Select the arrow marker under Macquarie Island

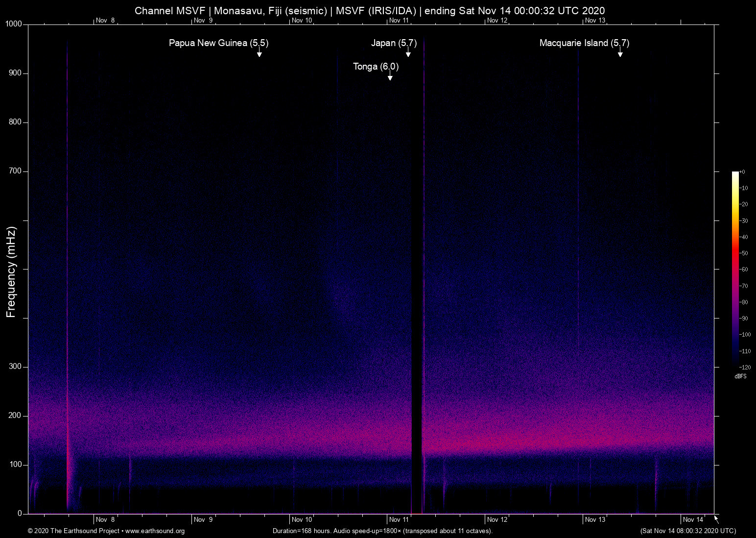click(x=620, y=53)
